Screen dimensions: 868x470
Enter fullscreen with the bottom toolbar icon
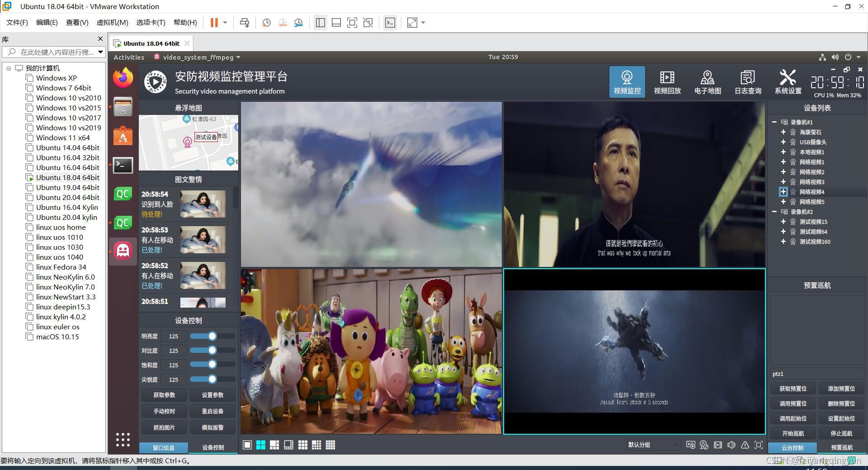point(759,445)
